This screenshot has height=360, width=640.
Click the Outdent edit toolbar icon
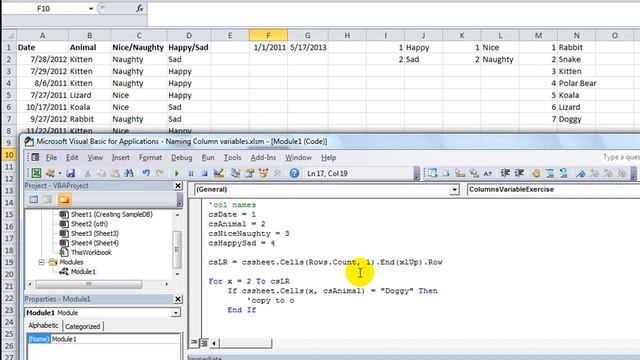pyautogui.click(x=519, y=173)
